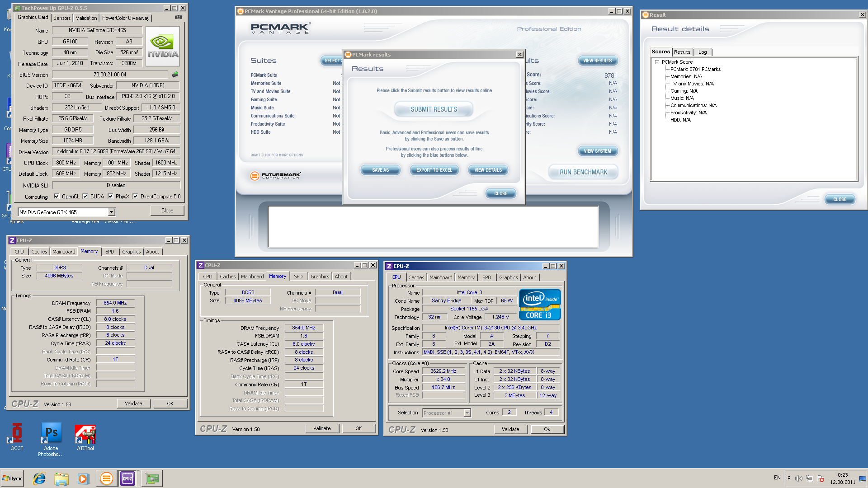Show hidden tray icons arrow

tap(789, 478)
